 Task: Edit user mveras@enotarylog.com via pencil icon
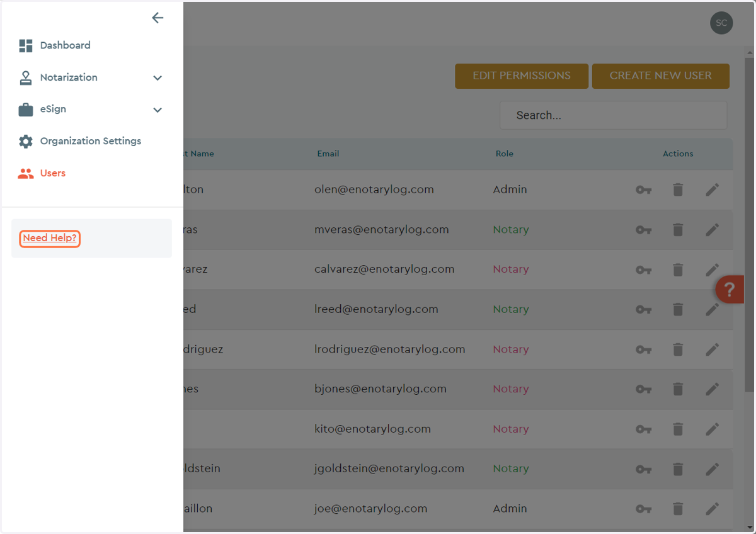(x=713, y=230)
